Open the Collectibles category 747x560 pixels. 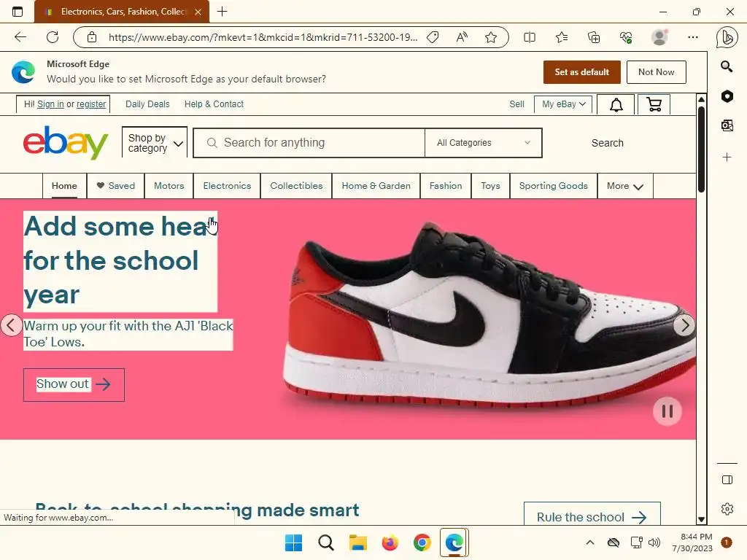click(x=296, y=186)
